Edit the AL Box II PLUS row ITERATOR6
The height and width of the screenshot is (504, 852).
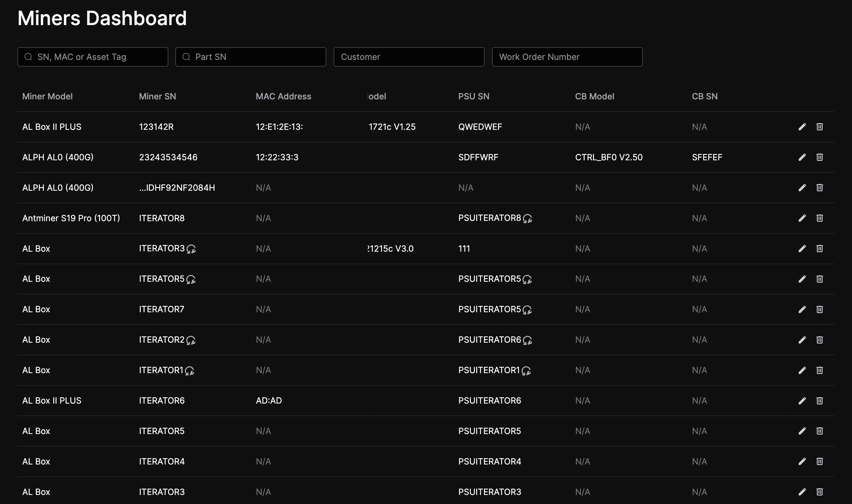(x=802, y=400)
